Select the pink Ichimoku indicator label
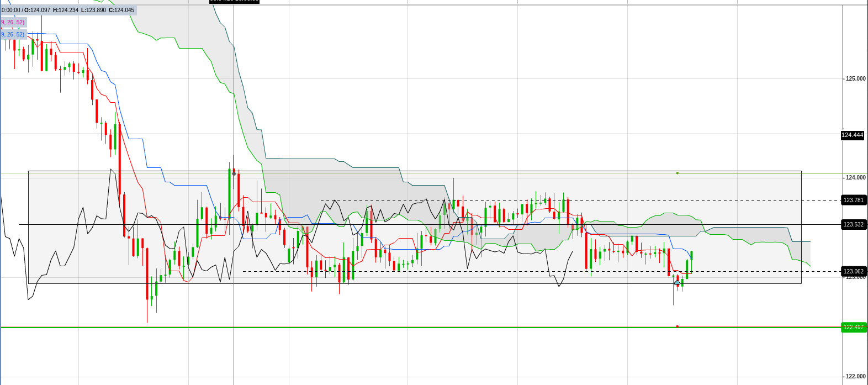868x385 pixels. click(x=13, y=22)
